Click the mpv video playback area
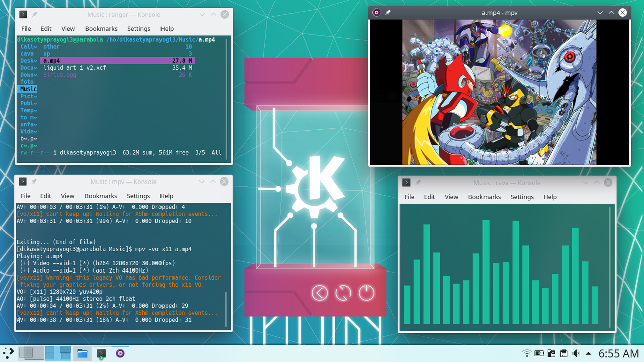The width and height of the screenshot is (644, 362). click(x=500, y=92)
